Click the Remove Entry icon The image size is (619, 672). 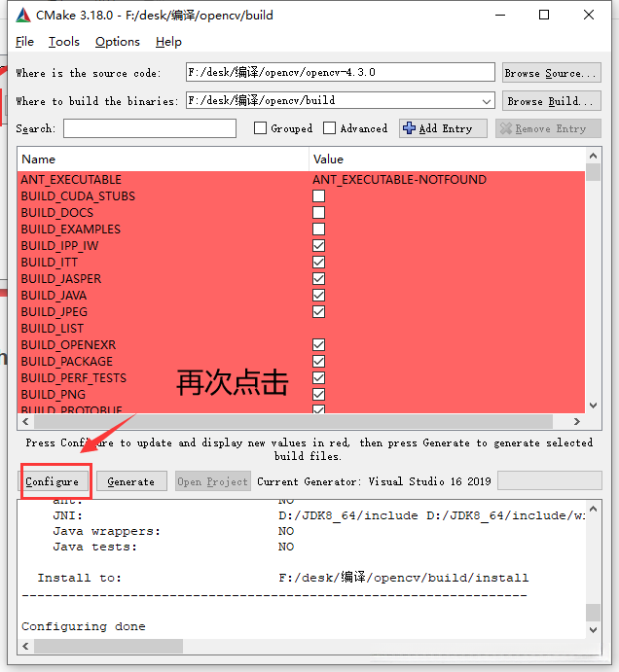tap(506, 128)
